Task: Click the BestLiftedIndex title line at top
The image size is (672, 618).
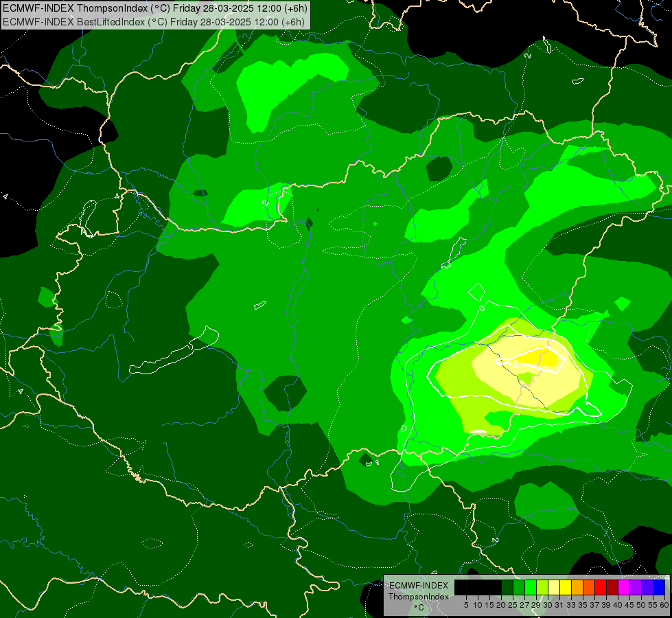Action: pos(154,22)
